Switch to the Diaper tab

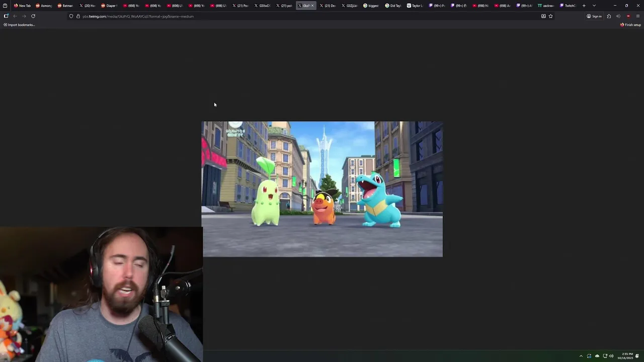point(109,6)
